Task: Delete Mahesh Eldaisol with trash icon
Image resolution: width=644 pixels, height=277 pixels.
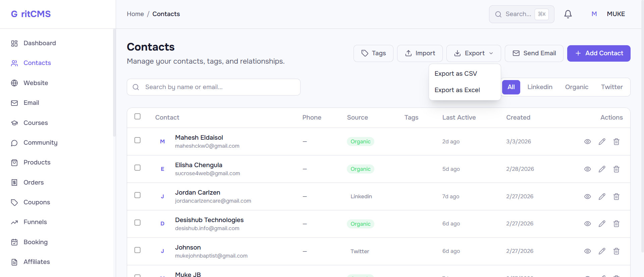Action: pos(616,142)
